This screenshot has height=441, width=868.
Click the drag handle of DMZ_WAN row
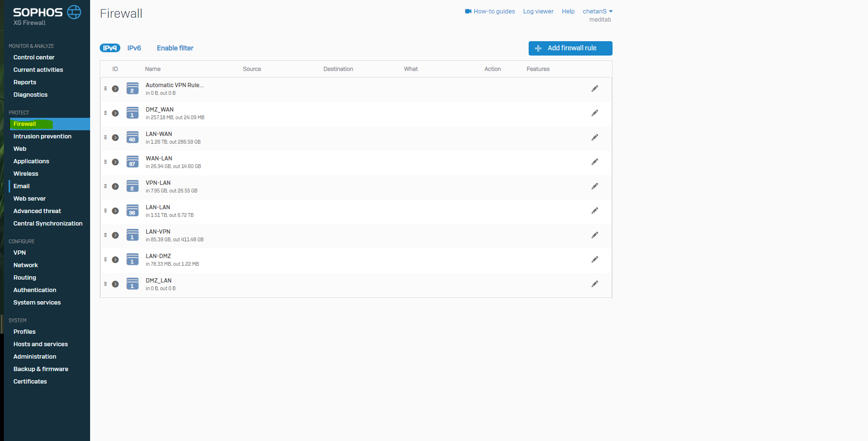105,113
